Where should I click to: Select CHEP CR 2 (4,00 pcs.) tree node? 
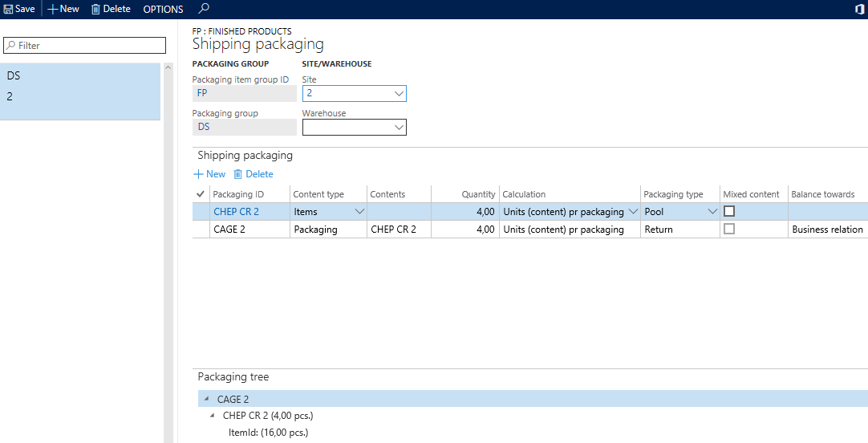coord(268,416)
